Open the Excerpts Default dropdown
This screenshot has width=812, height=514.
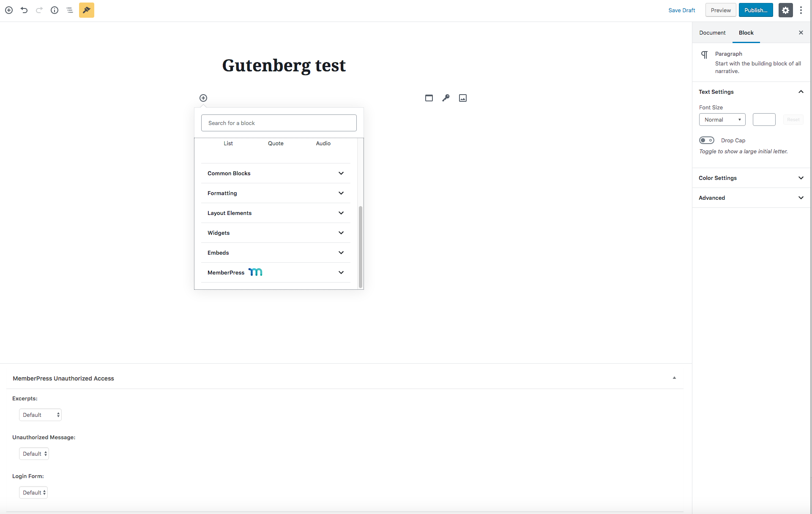point(40,415)
